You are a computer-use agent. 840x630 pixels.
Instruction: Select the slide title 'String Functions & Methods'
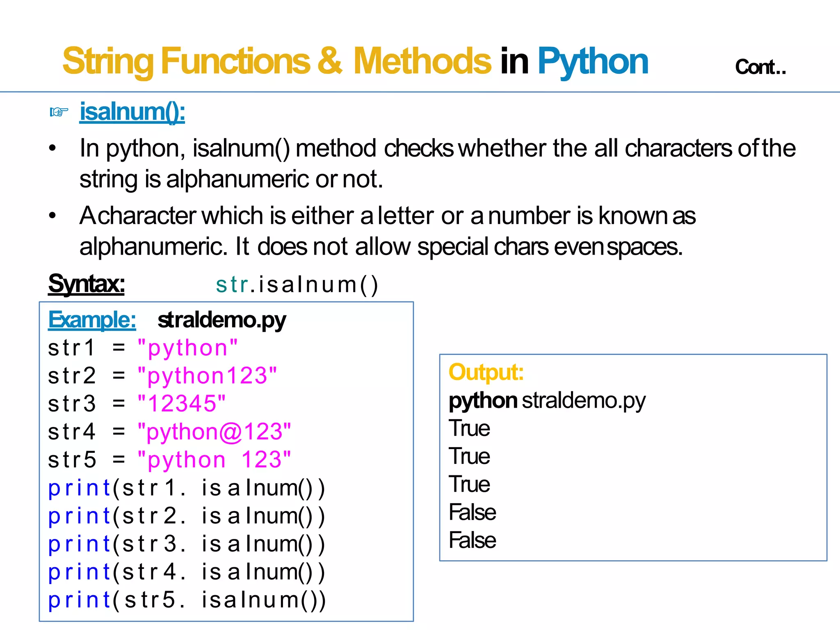pyautogui.click(x=277, y=61)
